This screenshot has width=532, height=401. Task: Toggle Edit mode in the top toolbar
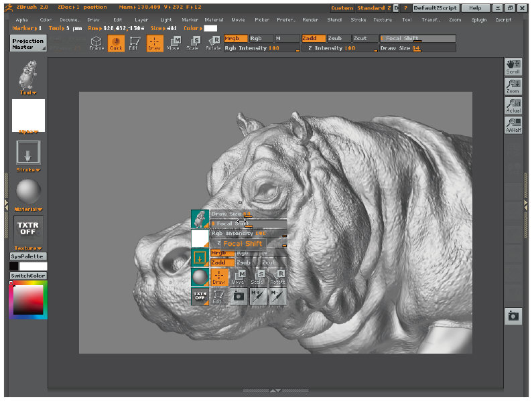pos(135,44)
